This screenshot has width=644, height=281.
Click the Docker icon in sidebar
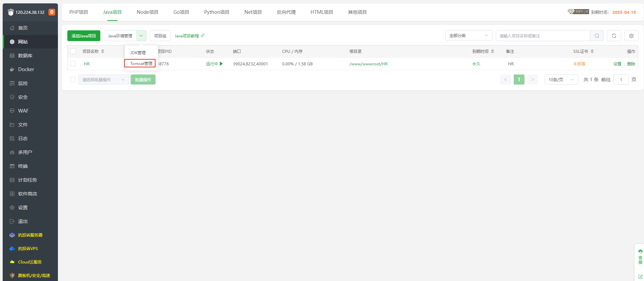point(12,69)
